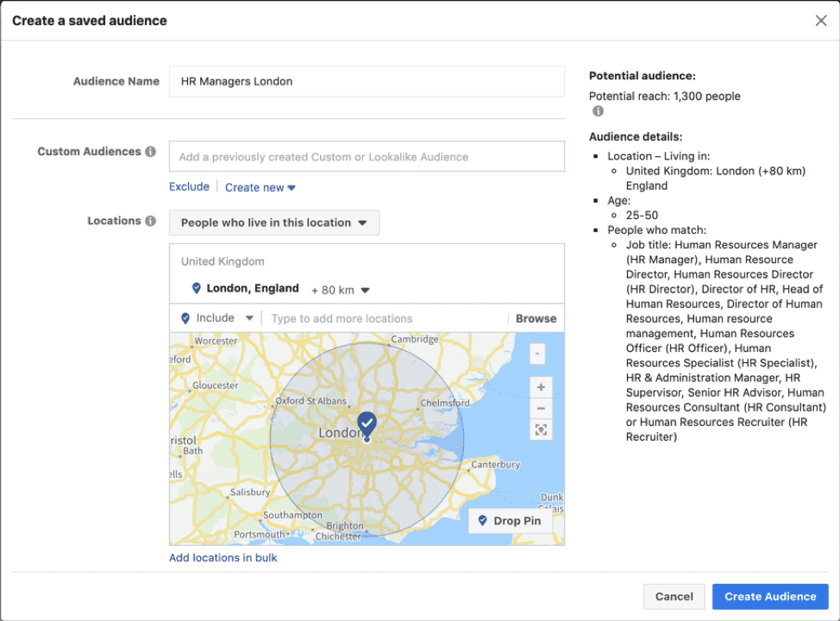Click the Exclude link

pos(189,186)
